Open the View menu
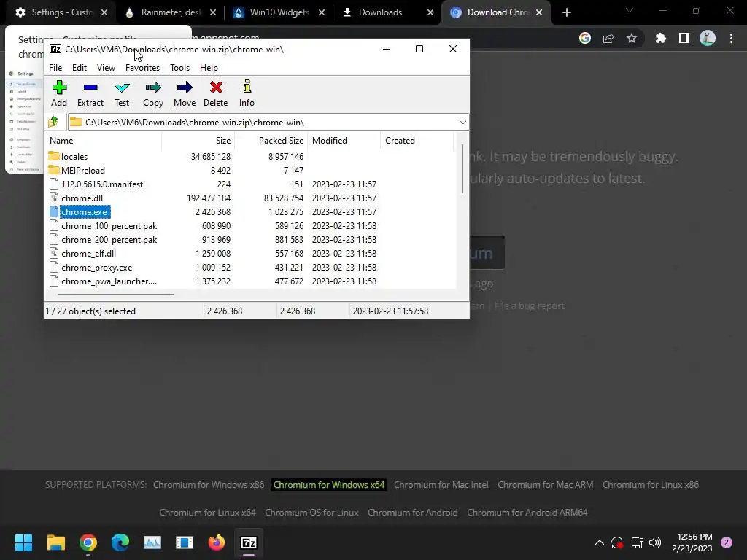747x560 pixels. pyautogui.click(x=106, y=68)
